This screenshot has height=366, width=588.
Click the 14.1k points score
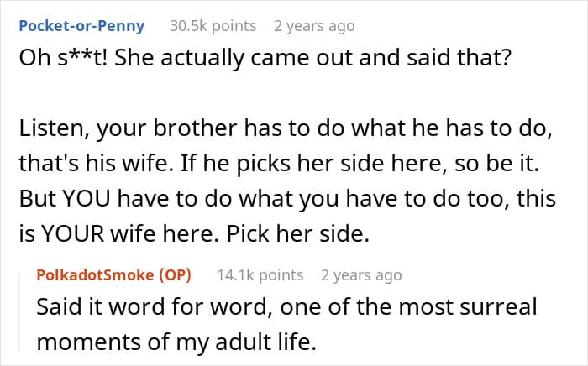[260, 275]
